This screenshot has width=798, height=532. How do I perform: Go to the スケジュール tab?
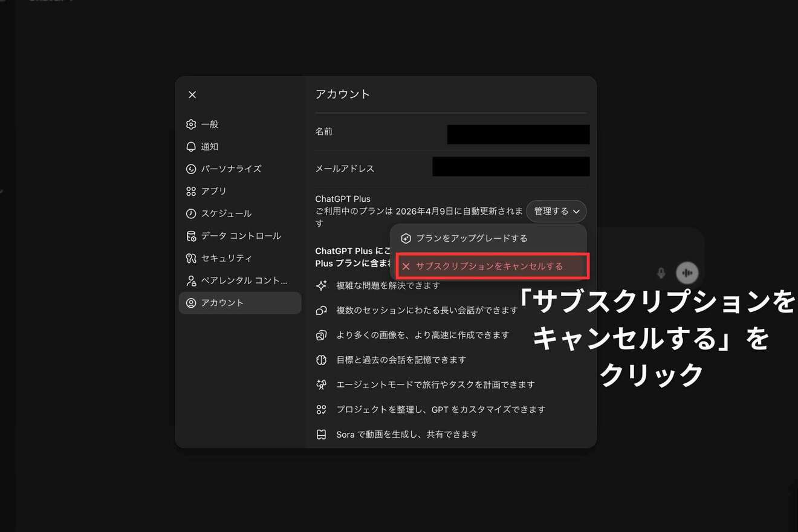pos(240,214)
